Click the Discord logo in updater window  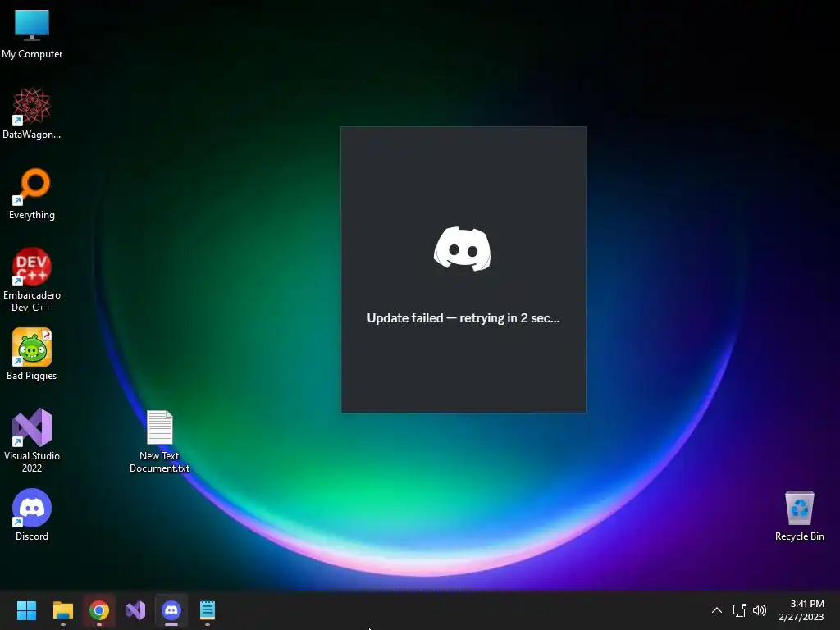coord(463,249)
